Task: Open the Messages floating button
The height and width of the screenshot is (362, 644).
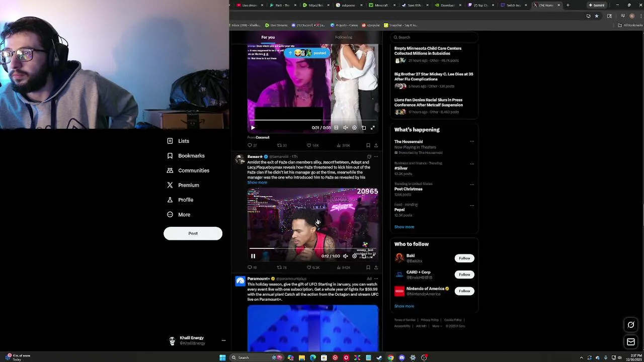Action: (x=631, y=342)
